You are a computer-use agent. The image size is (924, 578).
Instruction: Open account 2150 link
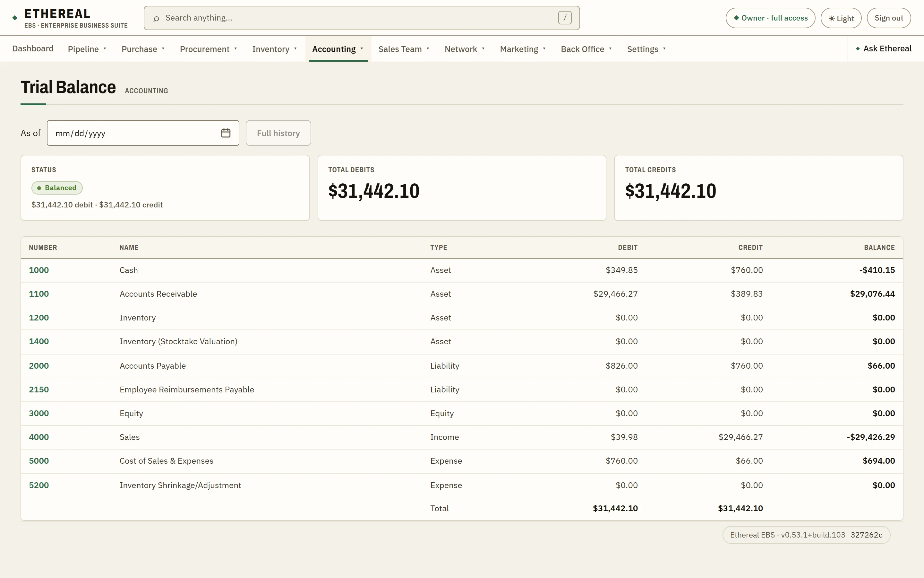[x=39, y=390]
